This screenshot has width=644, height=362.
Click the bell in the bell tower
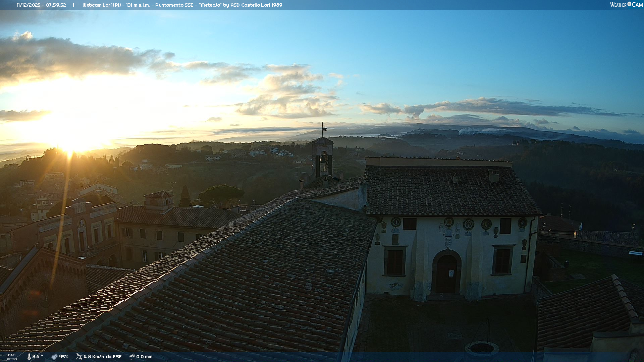[323, 159]
